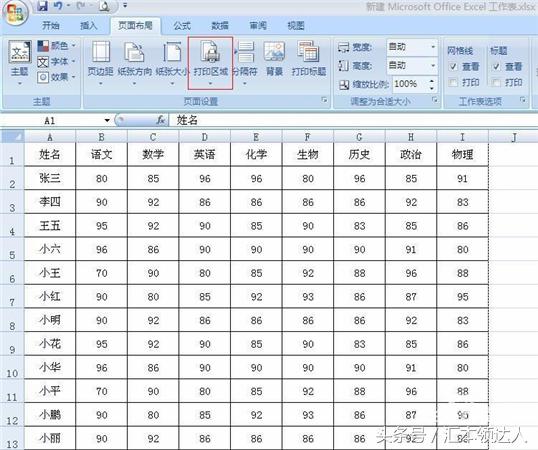The image size is (538, 450).
Task: Open theme Fonts (字体) menu
Action: [x=56, y=62]
